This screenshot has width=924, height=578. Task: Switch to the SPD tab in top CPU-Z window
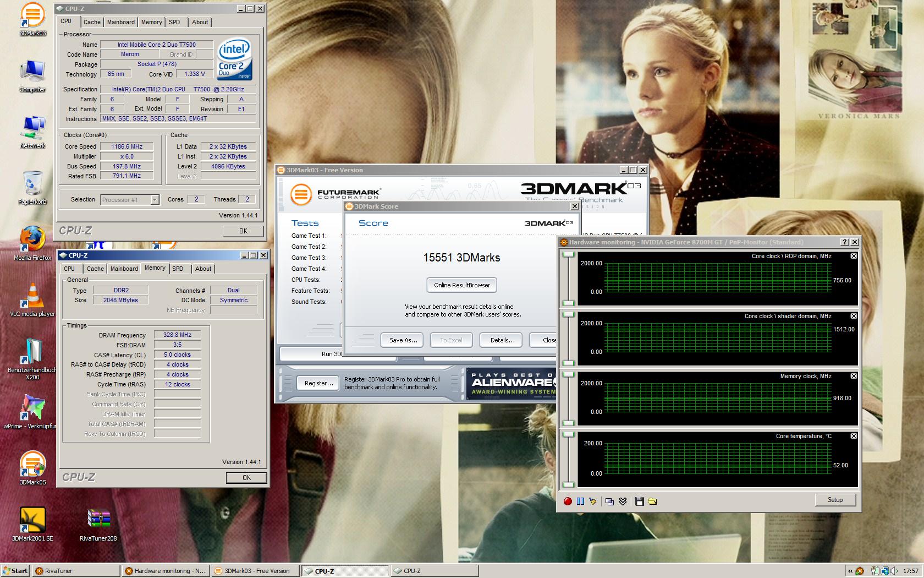pos(174,22)
